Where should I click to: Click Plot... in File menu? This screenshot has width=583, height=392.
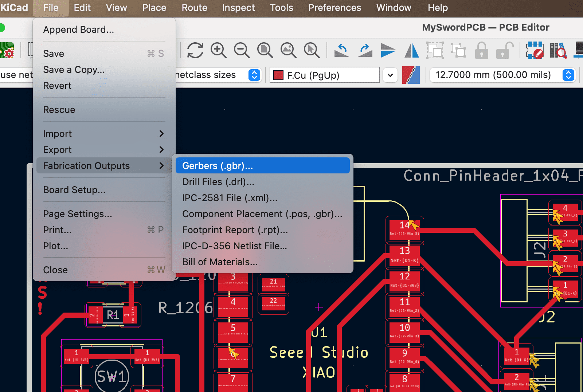coord(104,246)
